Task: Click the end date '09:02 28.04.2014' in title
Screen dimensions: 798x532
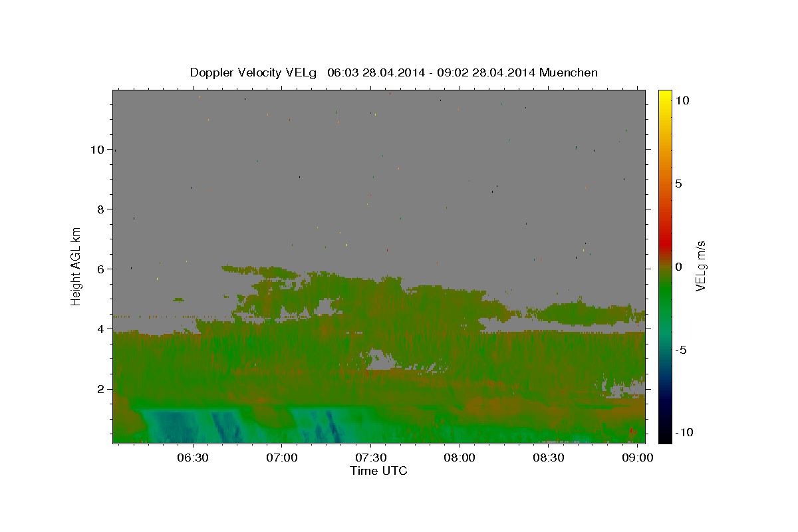Action: [486, 72]
